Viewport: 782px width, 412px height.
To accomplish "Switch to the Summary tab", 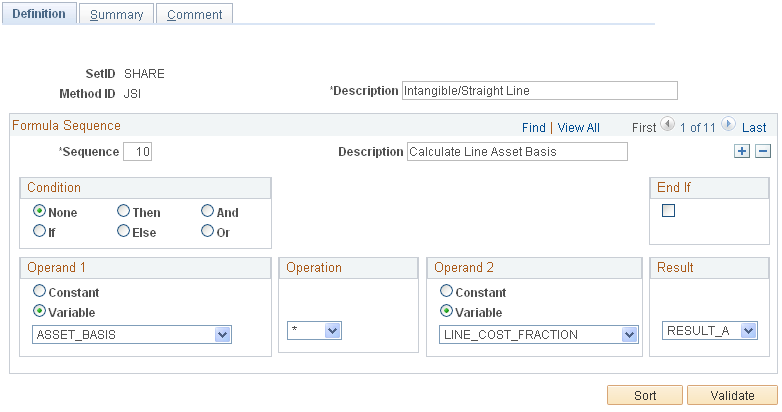I will coord(116,14).
